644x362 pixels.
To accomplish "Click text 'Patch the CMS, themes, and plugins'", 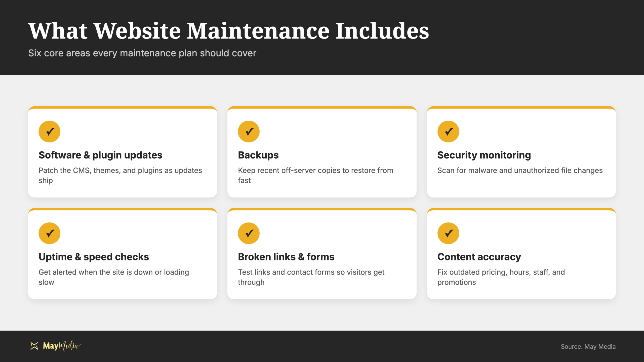I will 101,171.
